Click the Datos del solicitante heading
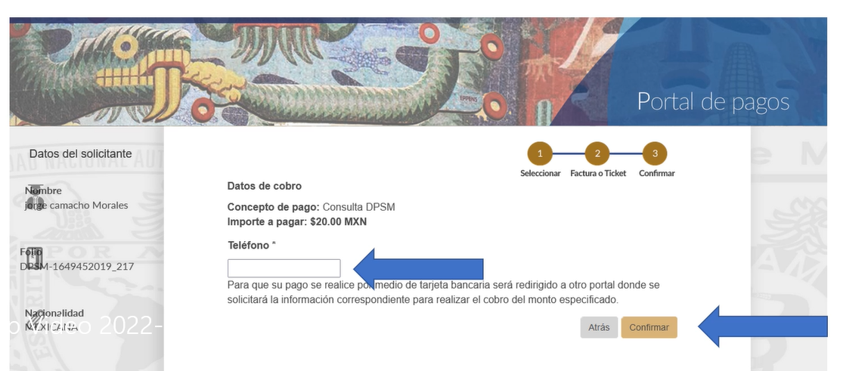The height and width of the screenshot is (371, 868). 80,153
